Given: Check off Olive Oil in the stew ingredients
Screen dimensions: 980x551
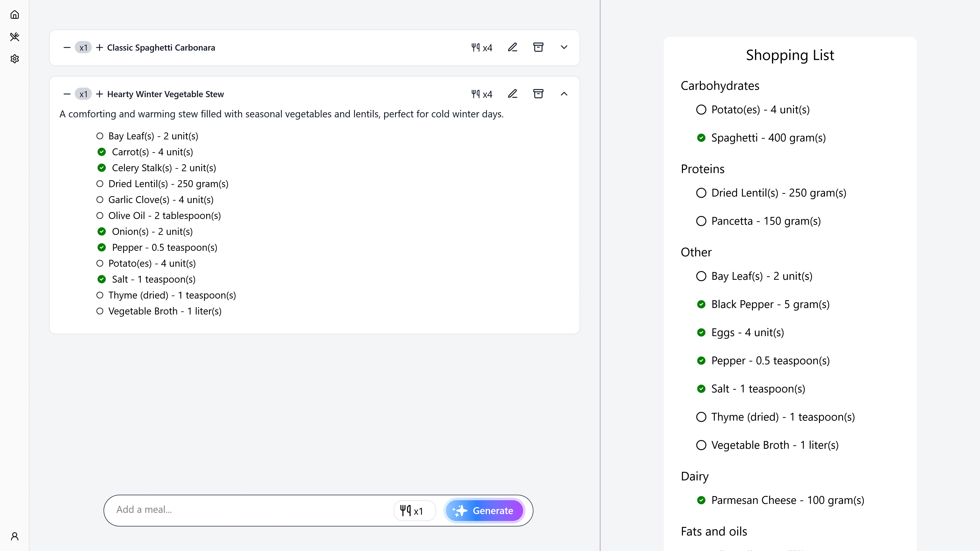Looking at the screenshot, I should coord(100,216).
